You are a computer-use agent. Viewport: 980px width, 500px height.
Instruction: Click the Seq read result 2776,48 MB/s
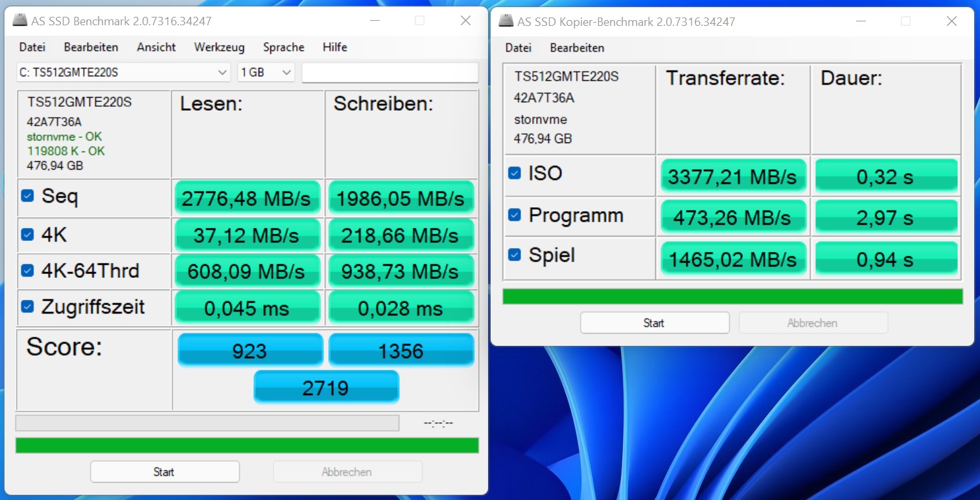[248, 198]
